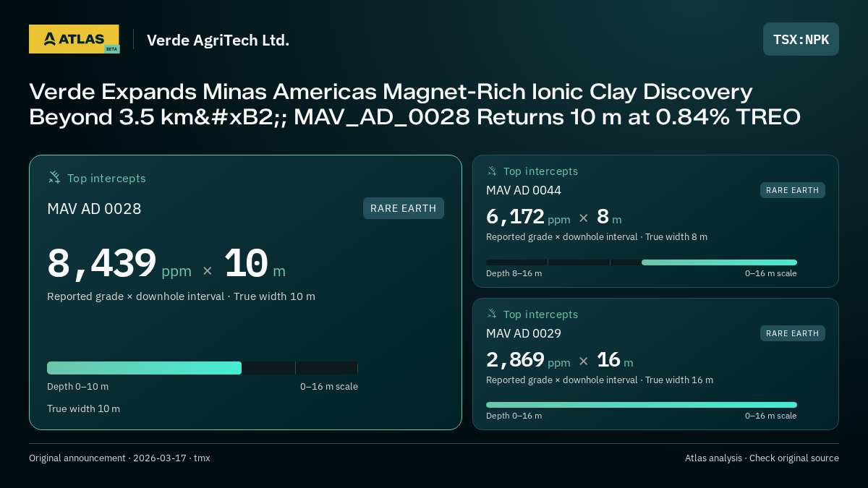Click 'Original announcement · 2026-03-17 · tmx'
Viewport: 868px width, 488px height.
pos(119,458)
